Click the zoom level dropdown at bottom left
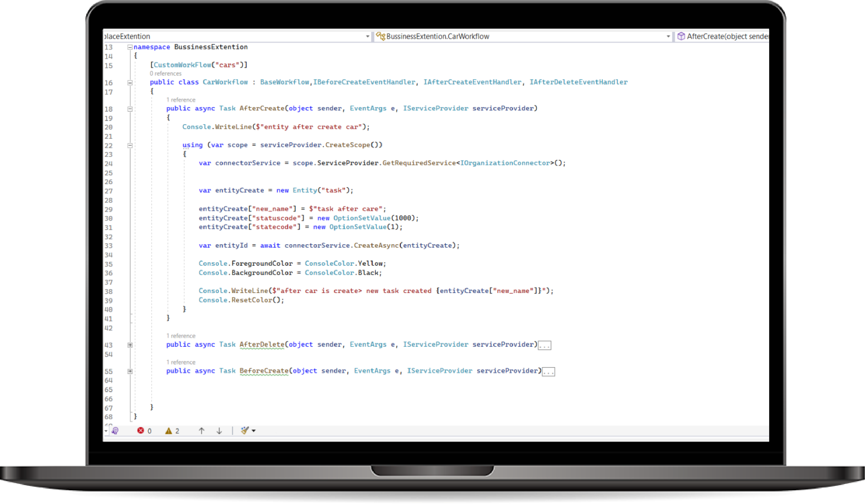Viewport: 865px width, 504px height. tap(106, 431)
